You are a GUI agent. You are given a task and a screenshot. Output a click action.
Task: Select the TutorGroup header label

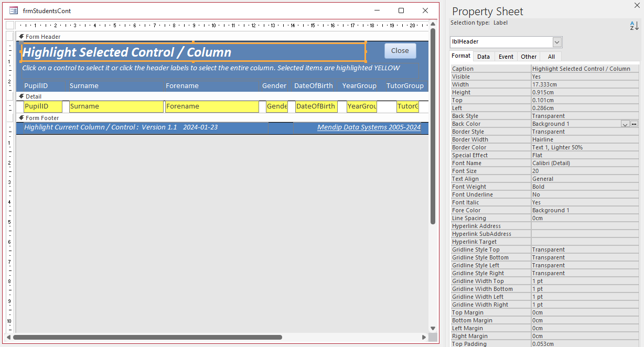click(404, 86)
